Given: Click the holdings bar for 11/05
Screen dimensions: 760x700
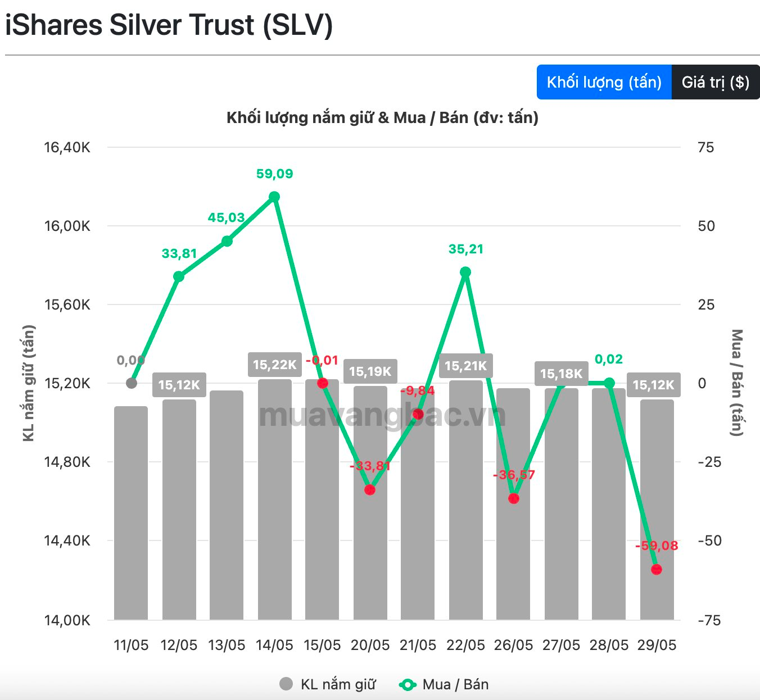Looking at the screenshot, I should pyautogui.click(x=131, y=513).
